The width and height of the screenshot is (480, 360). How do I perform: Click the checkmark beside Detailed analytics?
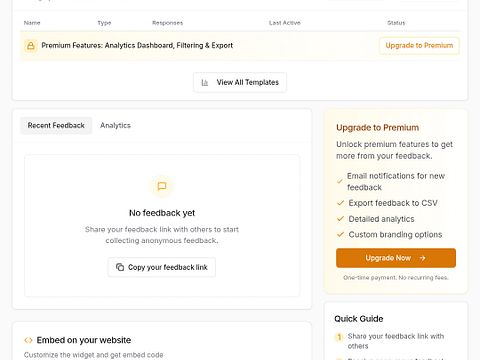coord(340,219)
